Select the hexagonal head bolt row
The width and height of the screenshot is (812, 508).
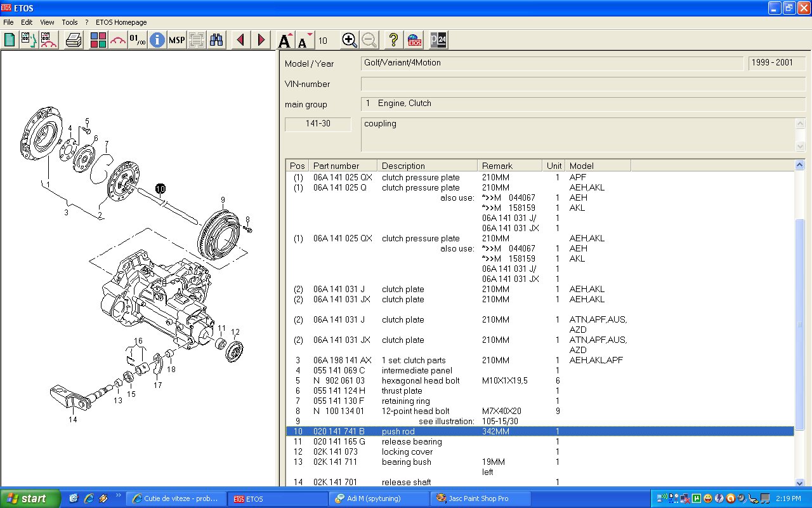[x=540, y=380]
